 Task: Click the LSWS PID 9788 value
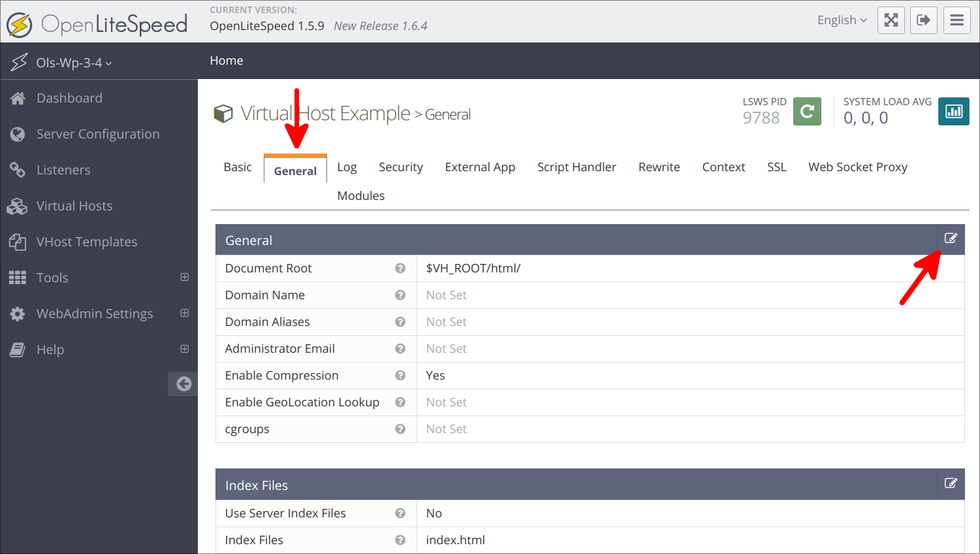click(761, 118)
